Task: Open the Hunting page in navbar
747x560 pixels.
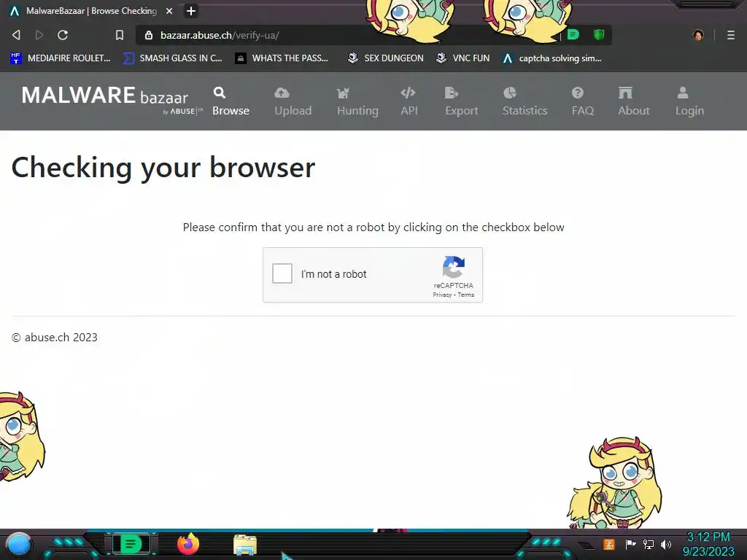Action: 357,101
